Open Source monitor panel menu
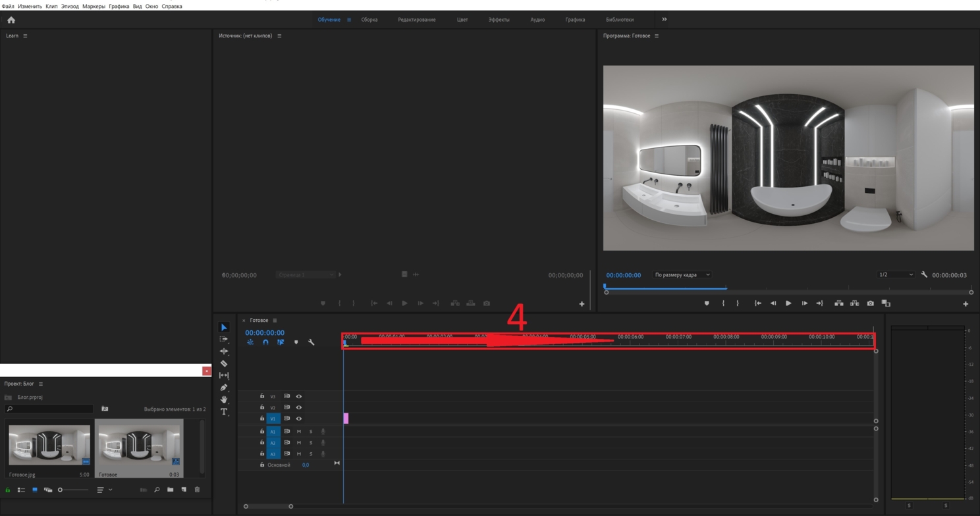 click(279, 36)
